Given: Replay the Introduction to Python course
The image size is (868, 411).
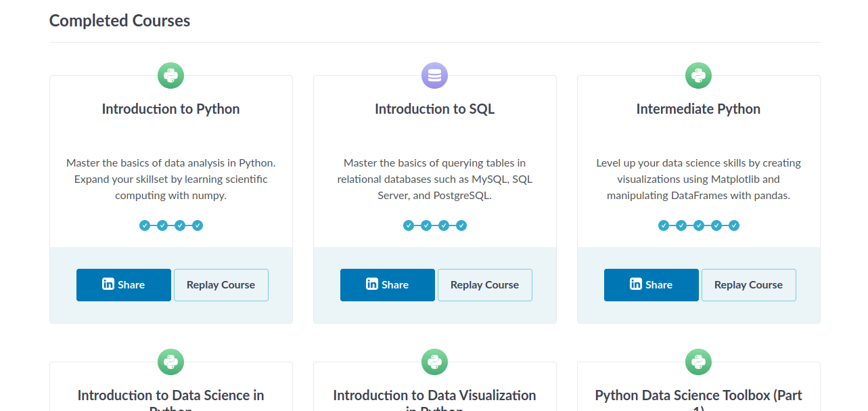Looking at the screenshot, I should pyautogui.click(x=221, y=285).
